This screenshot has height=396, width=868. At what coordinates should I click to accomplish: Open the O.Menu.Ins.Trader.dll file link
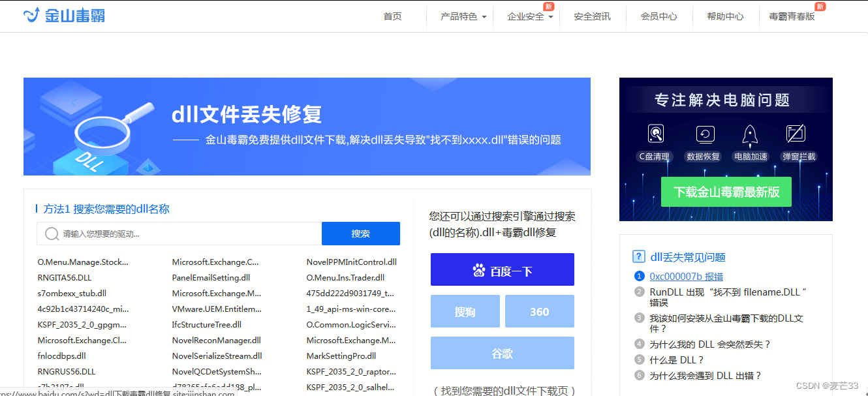(345, 278)
